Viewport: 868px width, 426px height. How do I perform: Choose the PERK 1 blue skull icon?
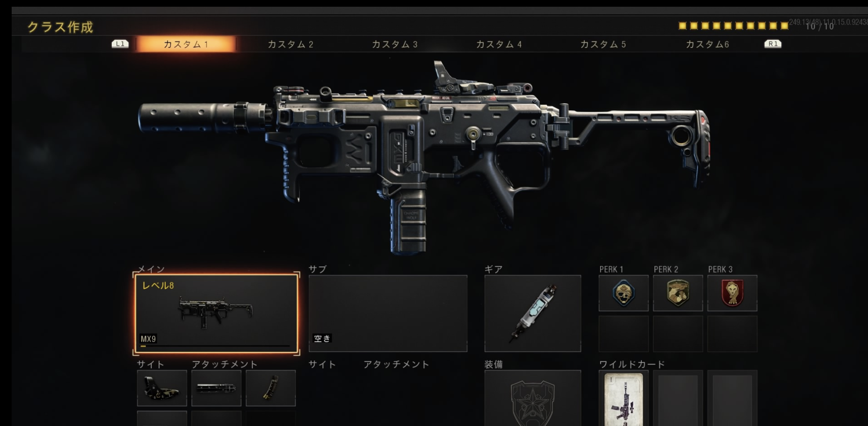pyautogui.click(x=623, y=293)
